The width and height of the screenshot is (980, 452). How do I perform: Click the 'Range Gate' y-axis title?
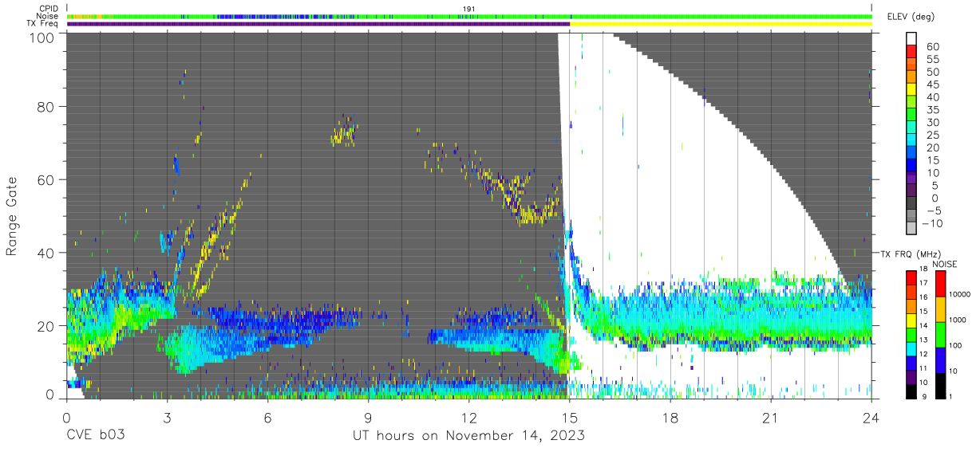pos(12,215)
